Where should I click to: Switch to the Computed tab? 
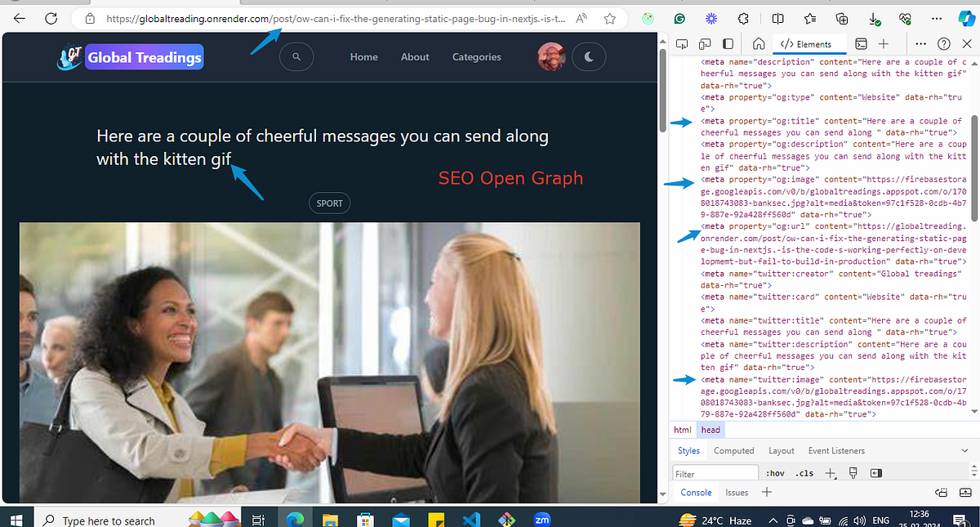tap(733, 450)
